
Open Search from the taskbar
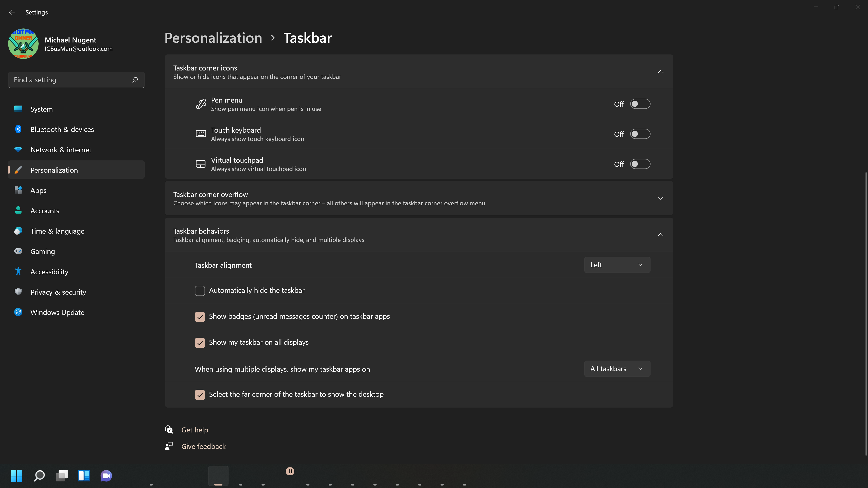(x=39, y=476)
